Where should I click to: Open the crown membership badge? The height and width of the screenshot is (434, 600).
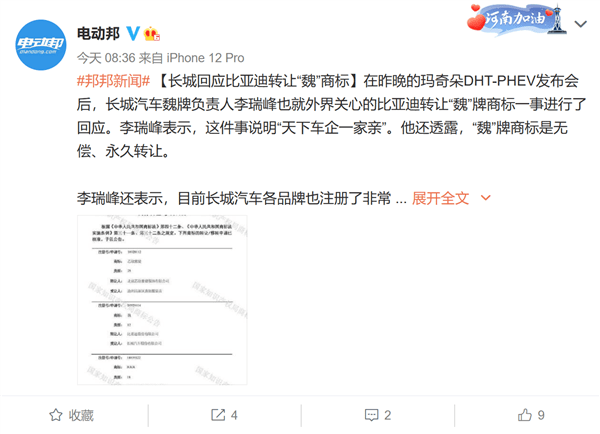(152, 34)
